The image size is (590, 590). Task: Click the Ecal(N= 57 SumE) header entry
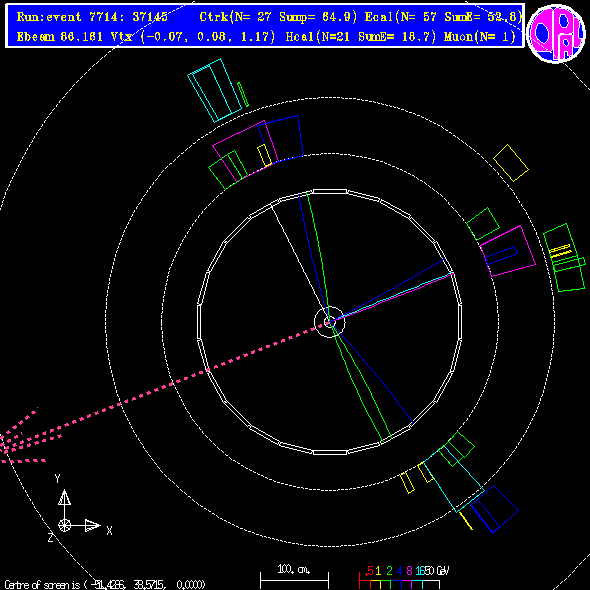point(443,17)
